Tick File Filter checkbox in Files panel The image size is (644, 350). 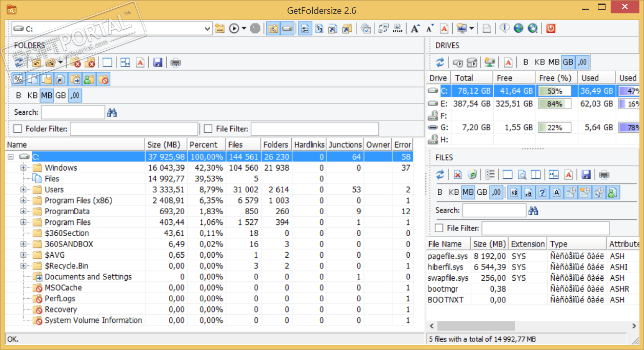coord(439,228)
